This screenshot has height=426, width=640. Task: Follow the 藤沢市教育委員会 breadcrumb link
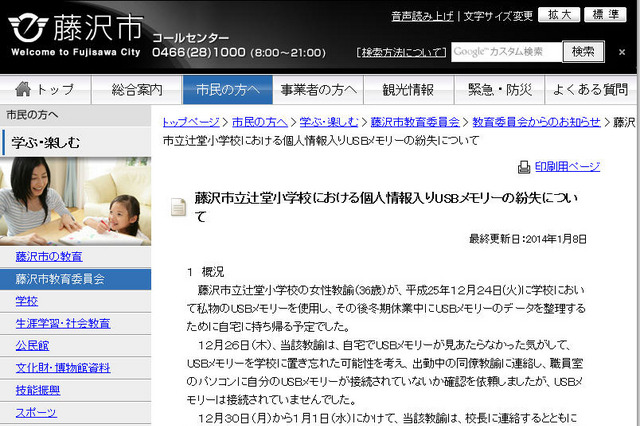415,122
